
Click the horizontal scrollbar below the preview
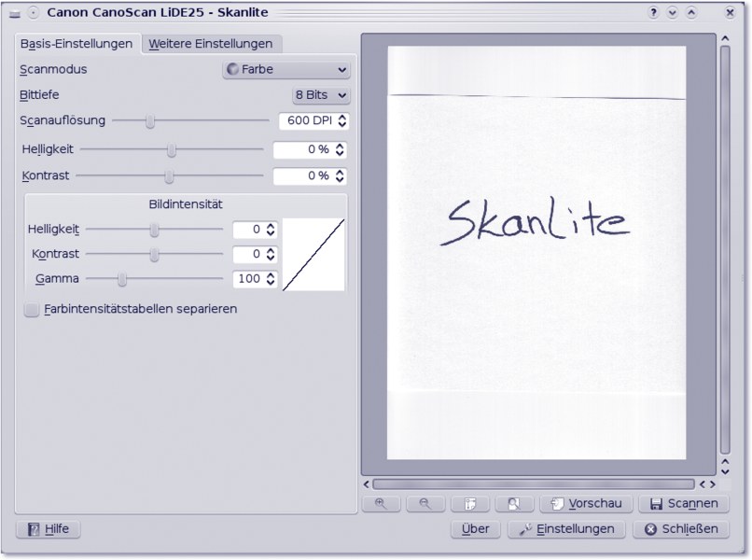[533, 484]
